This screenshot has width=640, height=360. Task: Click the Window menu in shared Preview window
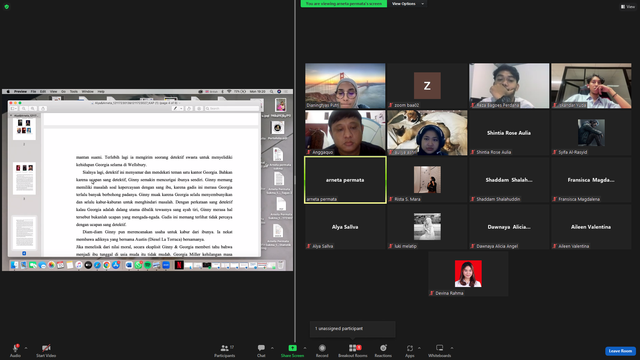[87, 91]
